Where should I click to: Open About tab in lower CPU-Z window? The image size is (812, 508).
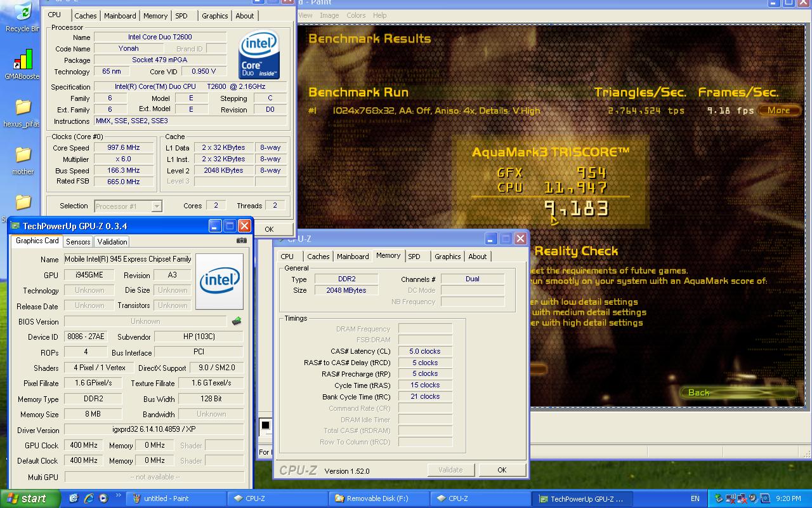pyautogui.click(x=478, y=257)
